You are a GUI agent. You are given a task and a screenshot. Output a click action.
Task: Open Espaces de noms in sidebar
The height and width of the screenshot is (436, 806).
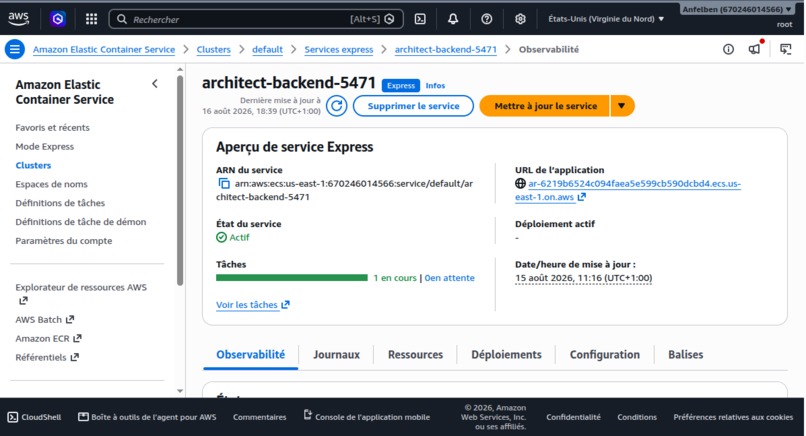[51, 184]
